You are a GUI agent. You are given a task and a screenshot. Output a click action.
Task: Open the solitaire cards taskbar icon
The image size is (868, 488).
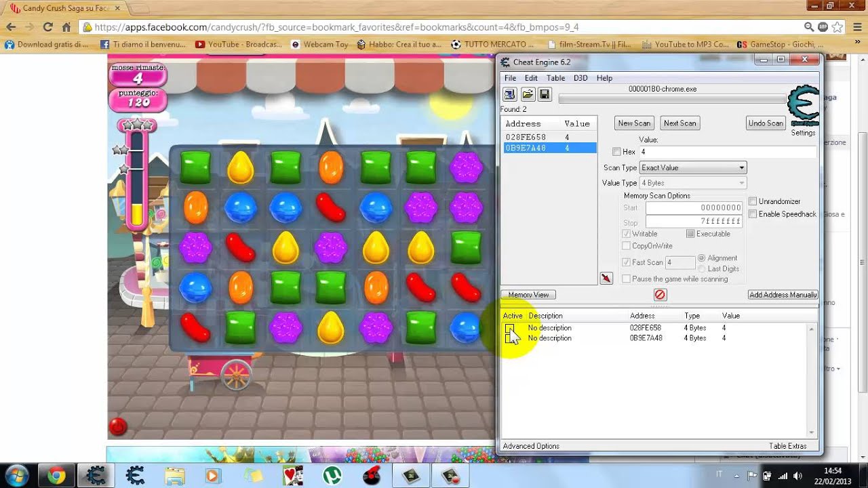click(292, 476)
